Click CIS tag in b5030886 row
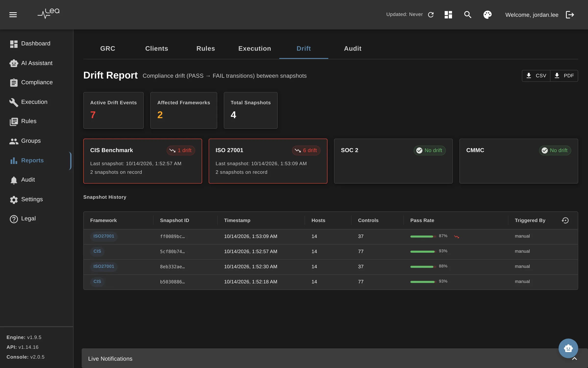The width and height of the screenshot is (588, 368). pos(97,282)
